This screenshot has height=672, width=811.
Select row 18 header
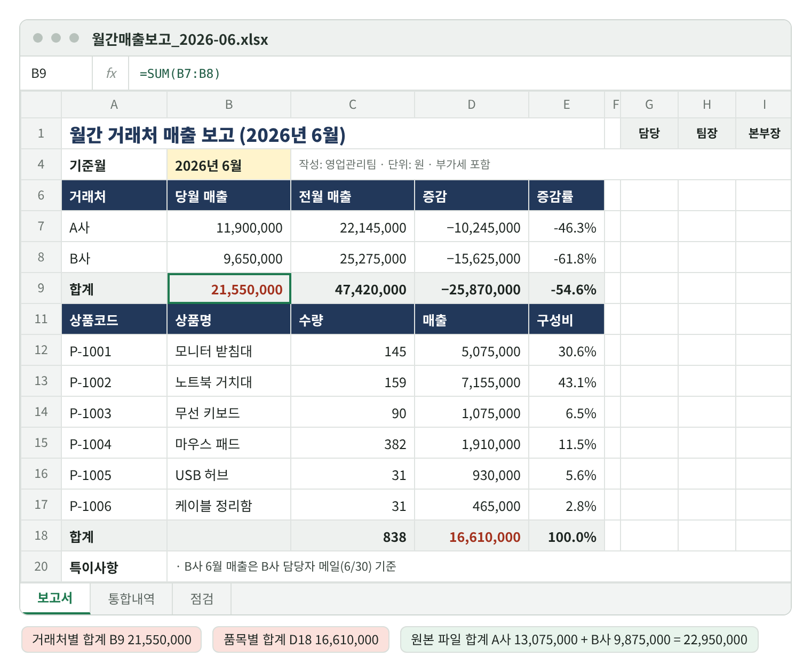[x=41, y=536]
